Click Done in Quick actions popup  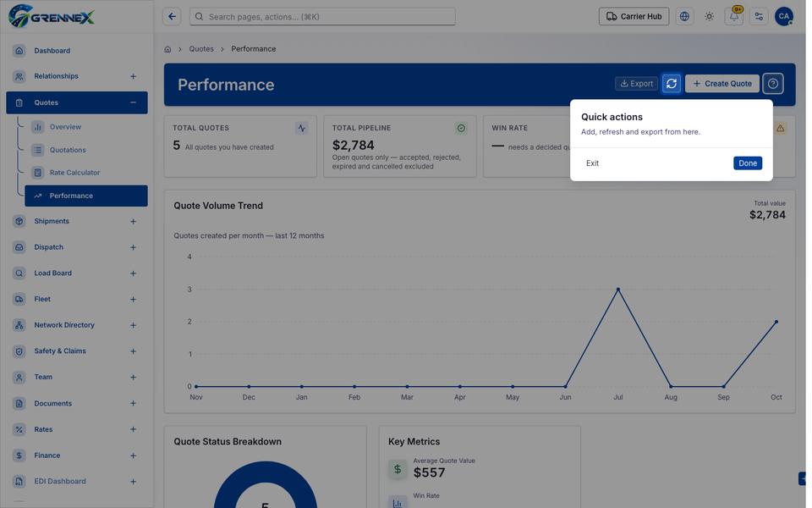[x=748, y=163]
